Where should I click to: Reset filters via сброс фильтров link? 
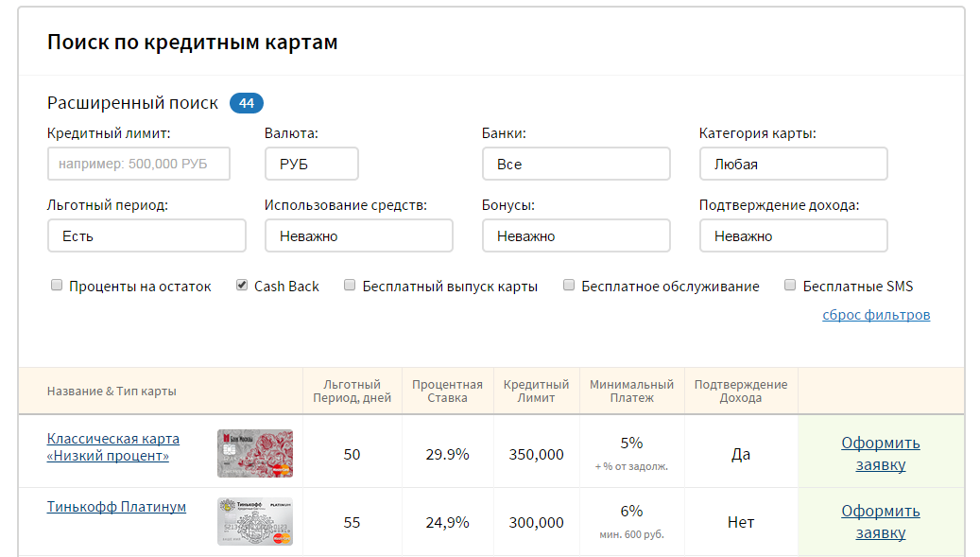[x=876, y=315]
